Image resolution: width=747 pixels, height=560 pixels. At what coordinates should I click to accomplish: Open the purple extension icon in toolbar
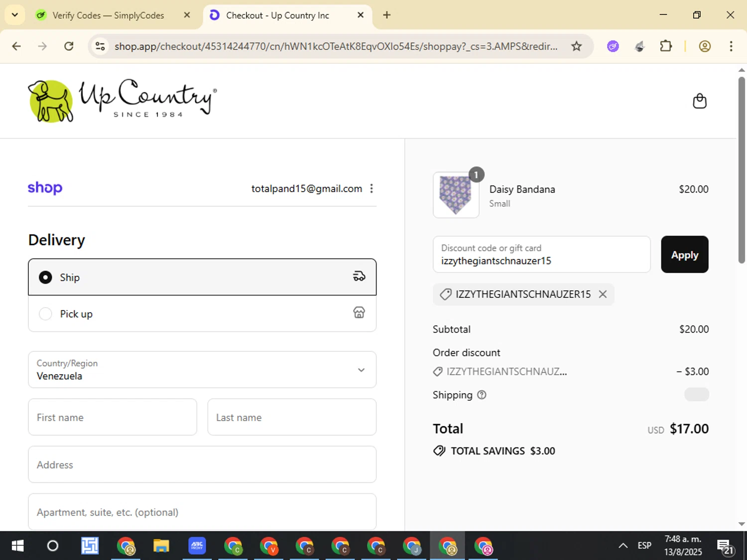point(613,46)
